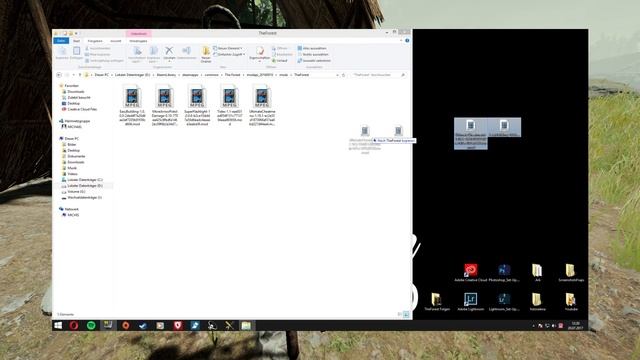Open File Explorer taskbar icon
Image resolution: width=640 pixels, height=360 pixels.
click(246, 325)
